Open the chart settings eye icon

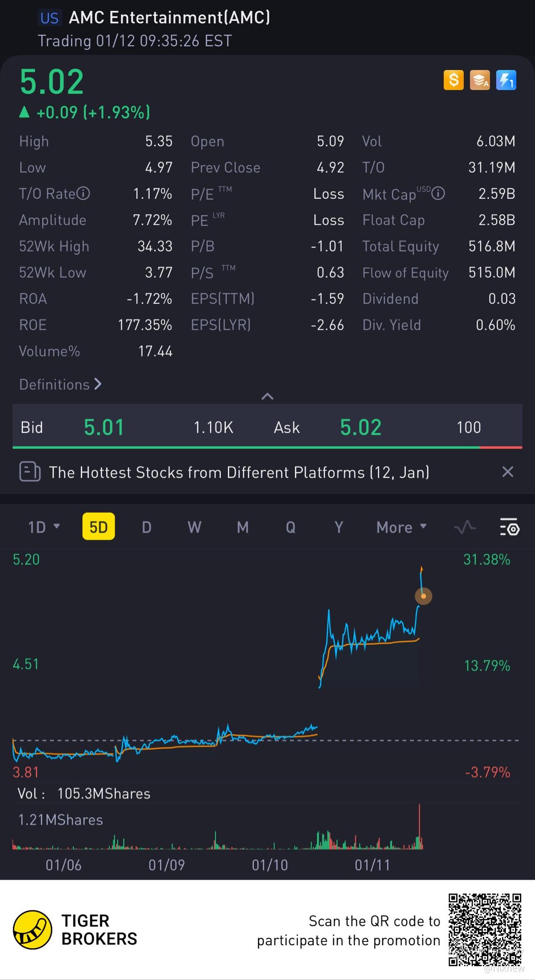(509, 527)
